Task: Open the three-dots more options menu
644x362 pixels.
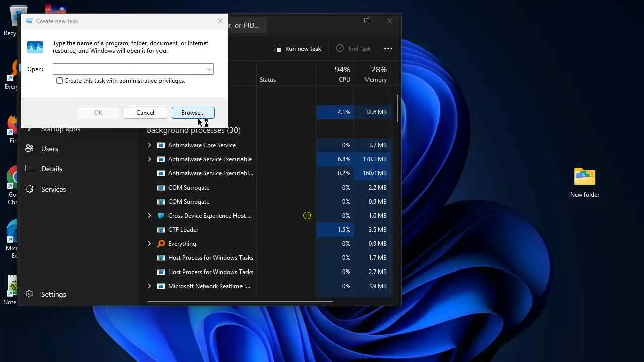Action: pos(388,49)
